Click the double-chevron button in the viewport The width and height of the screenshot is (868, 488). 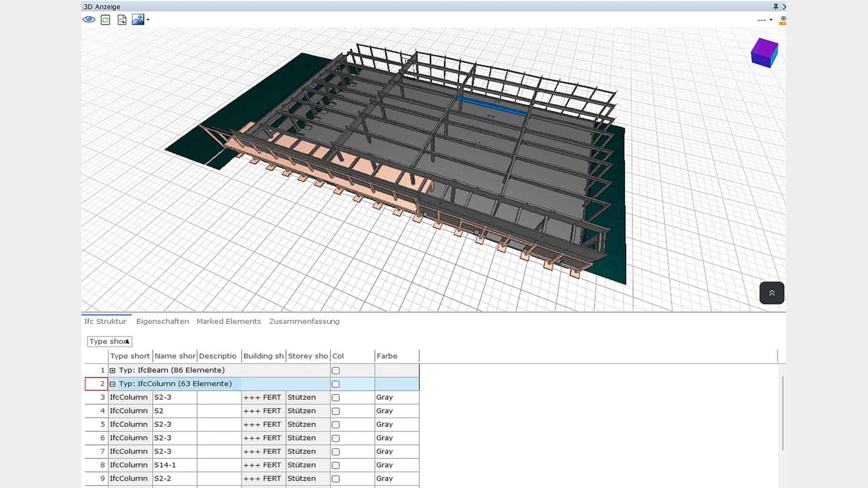pos(772,293)
